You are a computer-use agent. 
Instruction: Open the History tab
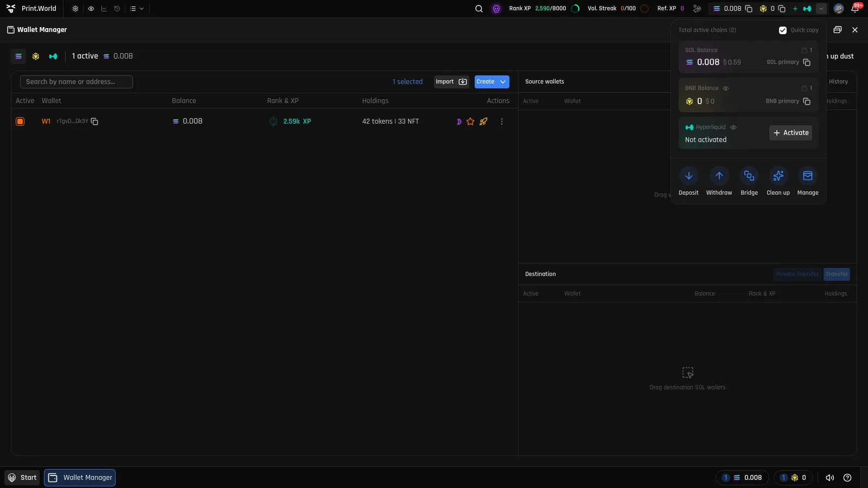click(x=838, y=82)
